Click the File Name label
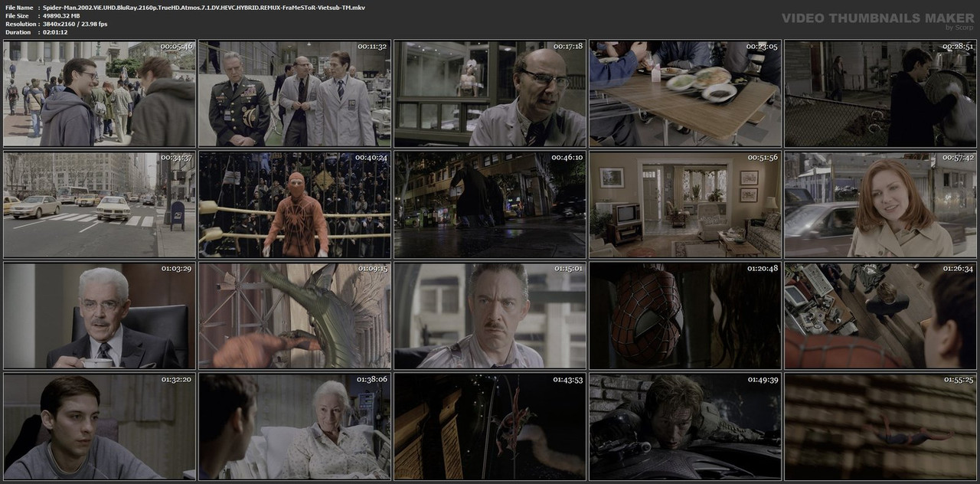 [x=19, y=7]
